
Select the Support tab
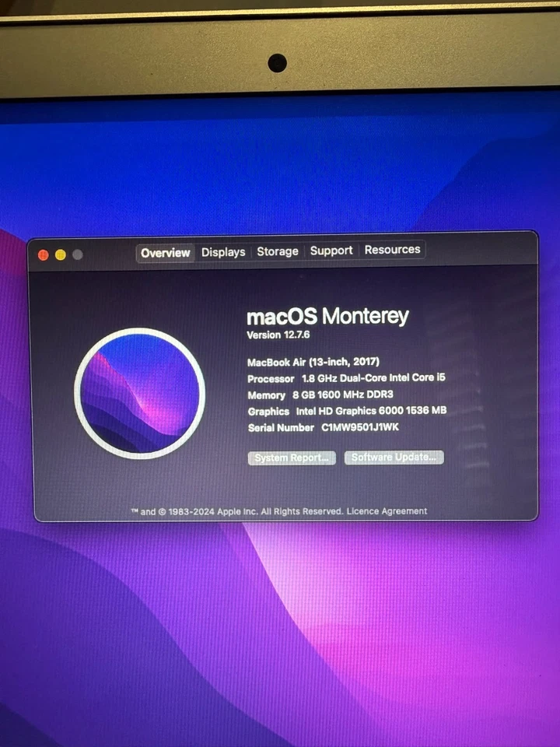tap(331, 250)
